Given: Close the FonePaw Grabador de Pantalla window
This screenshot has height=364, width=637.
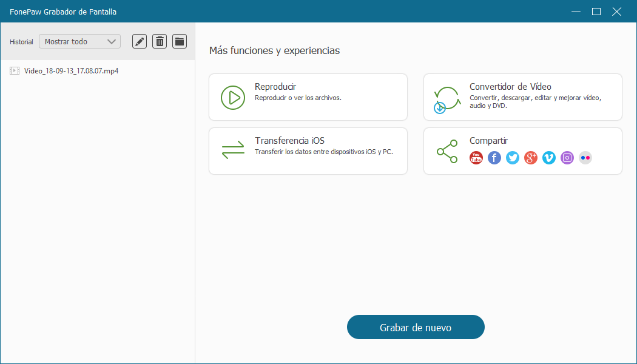Looking at the screenshot, I should 617,12.
